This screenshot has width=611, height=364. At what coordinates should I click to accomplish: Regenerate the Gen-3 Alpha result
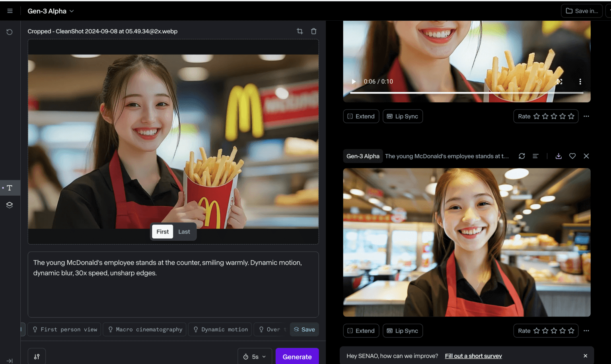coord(521,156)
